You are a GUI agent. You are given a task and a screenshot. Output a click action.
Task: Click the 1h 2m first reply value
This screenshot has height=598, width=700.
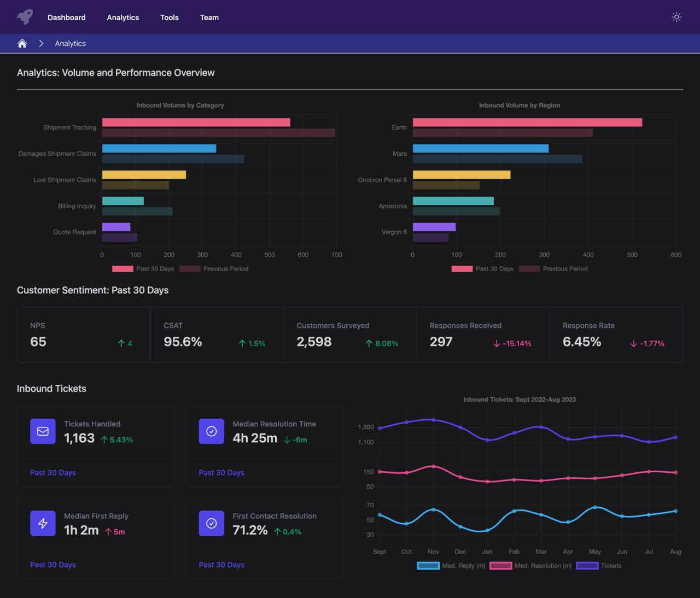click(81, 530)
